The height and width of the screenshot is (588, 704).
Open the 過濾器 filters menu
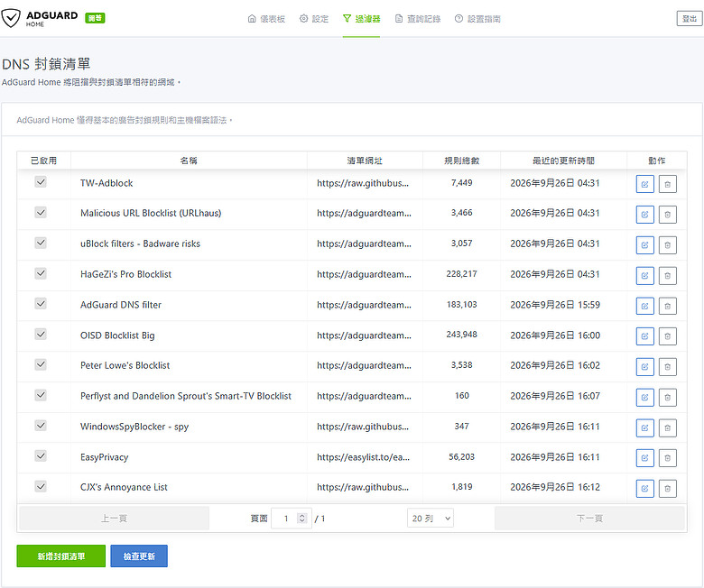361,18
